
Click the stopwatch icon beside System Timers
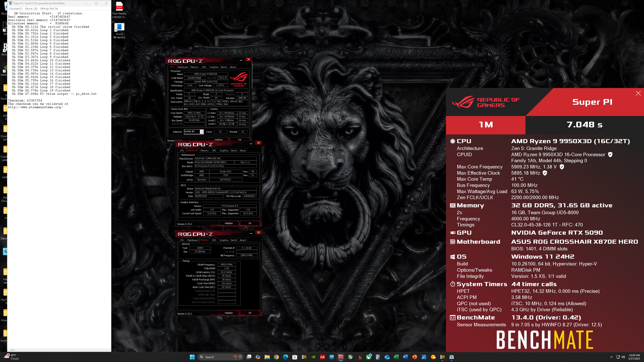pos(452,284)
